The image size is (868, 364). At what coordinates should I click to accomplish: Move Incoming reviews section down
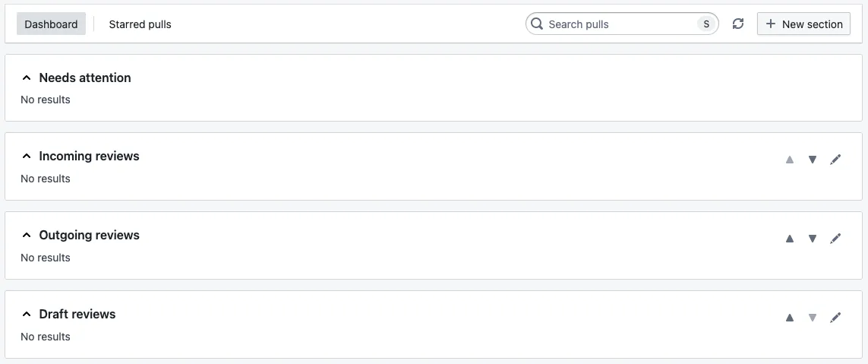click(x=813, y=160)
